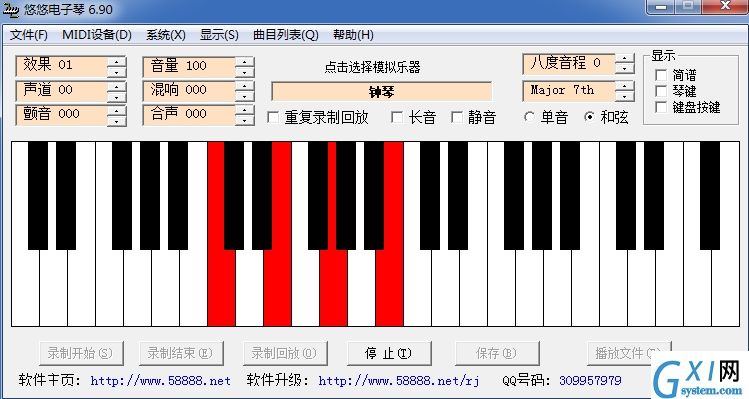
Task: Decrease 混响 value with its down arrow
Action: click(245, 96)
